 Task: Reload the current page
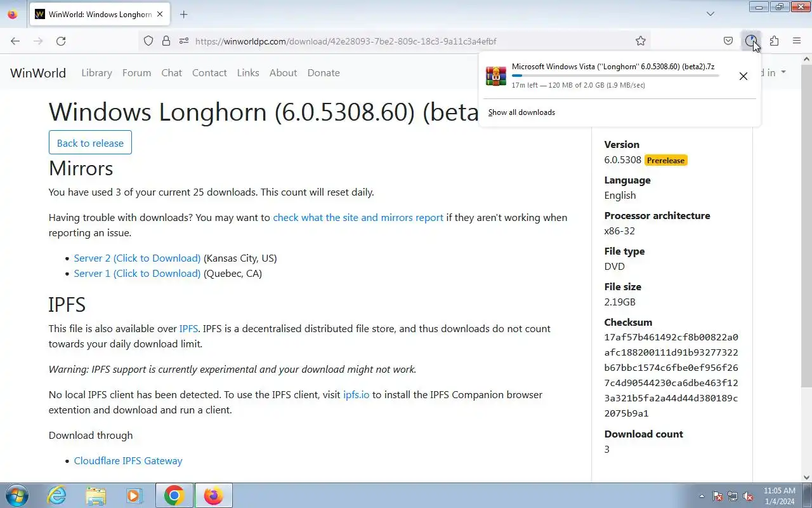click(61, 41)
